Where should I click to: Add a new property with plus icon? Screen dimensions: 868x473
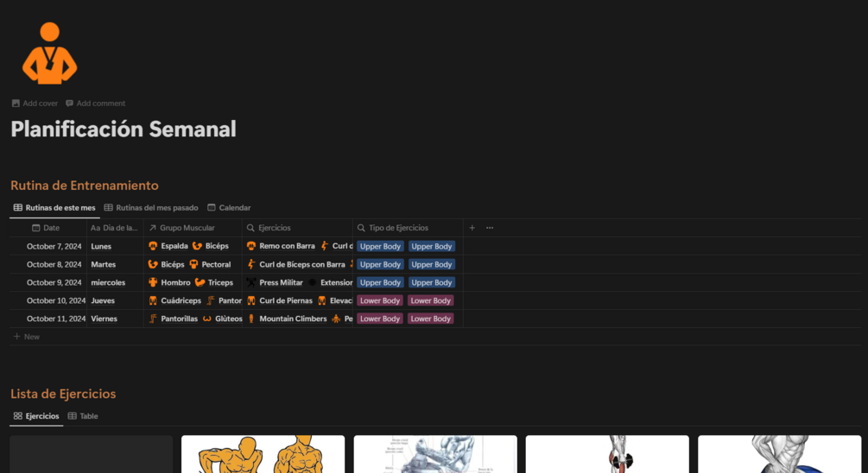tap(472, 228)
